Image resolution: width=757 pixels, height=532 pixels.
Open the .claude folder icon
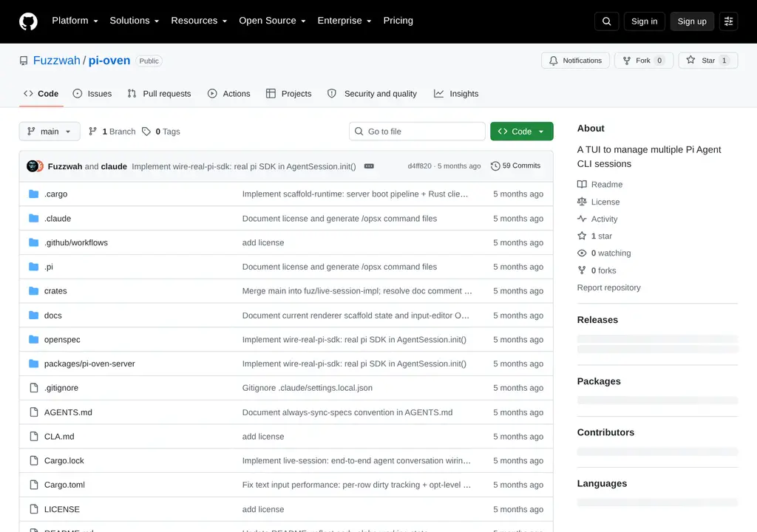pyautogui.click(x=33, y=218)
